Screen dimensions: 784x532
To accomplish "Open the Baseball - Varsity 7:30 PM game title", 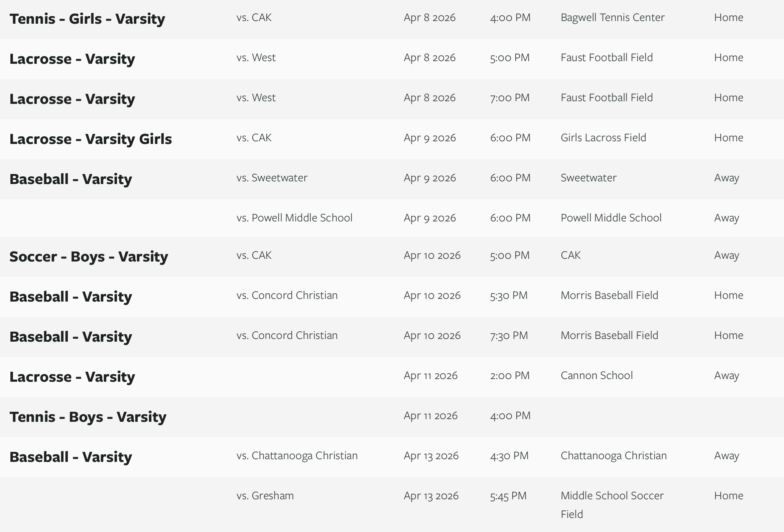I will [x=71, y=337].
